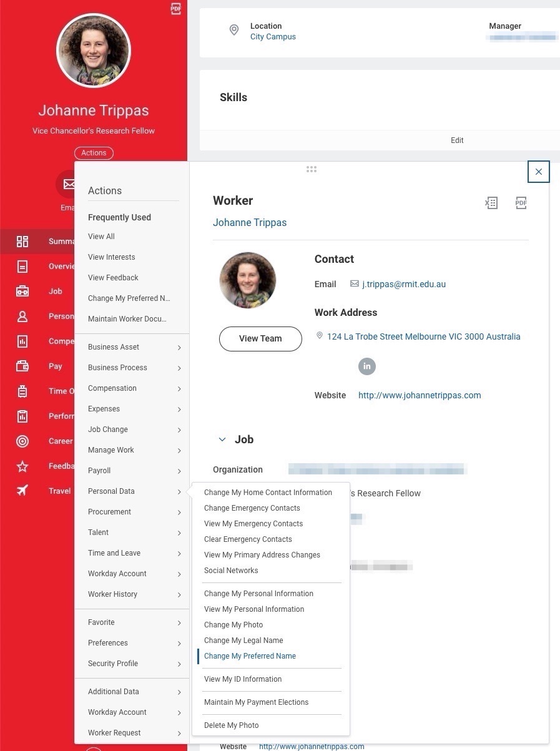Select View My ID Information
The width and height of the screenshot is (560, 751).
tap(243, 679)
